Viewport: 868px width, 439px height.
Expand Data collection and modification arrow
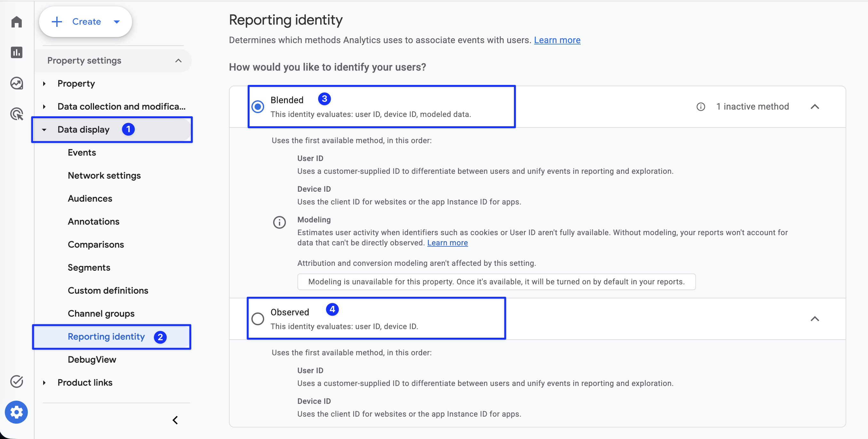coord(44,107)
